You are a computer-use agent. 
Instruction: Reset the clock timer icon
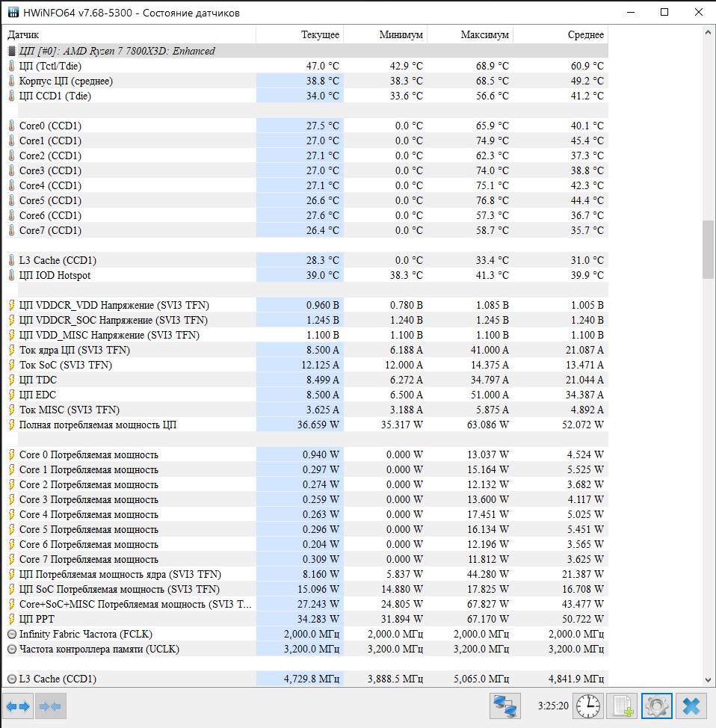point(588,706)
